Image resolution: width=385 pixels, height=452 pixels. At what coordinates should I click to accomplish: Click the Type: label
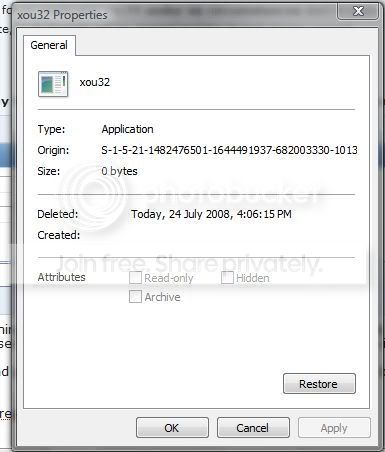(51, 129)
